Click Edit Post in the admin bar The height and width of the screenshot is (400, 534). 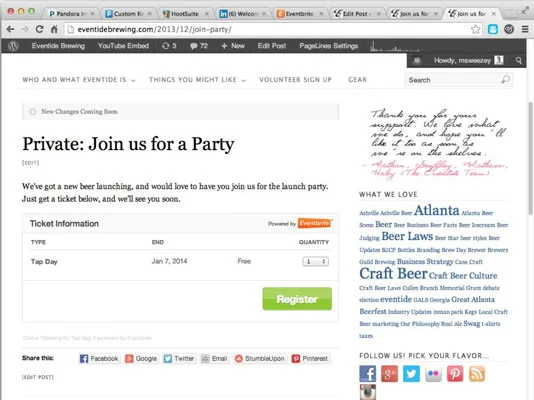271,46
